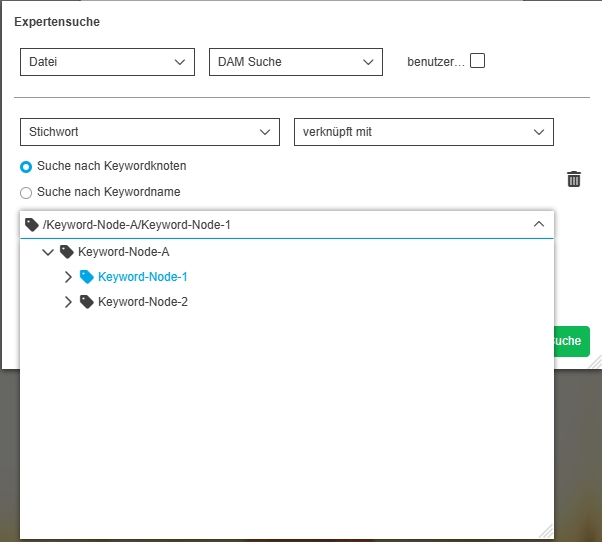Click the trash icon to delete criterion
This screenshot has width=602, height=542.
(574, 179)
